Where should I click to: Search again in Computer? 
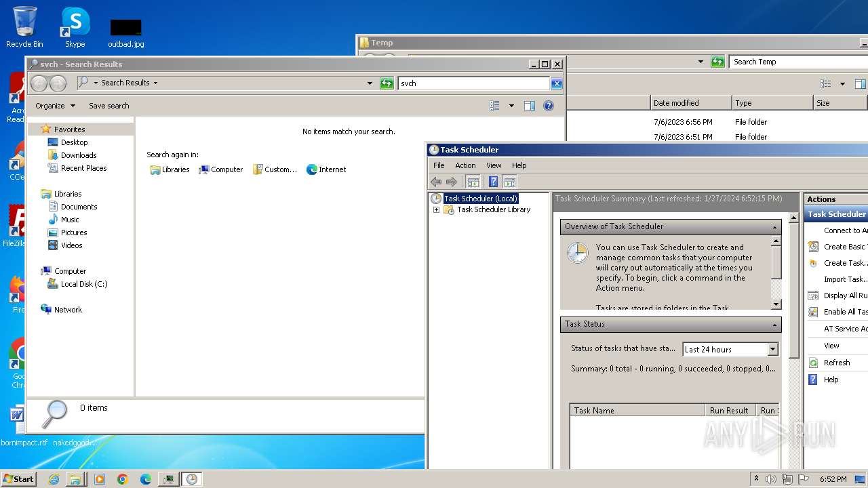coord(220,169)
